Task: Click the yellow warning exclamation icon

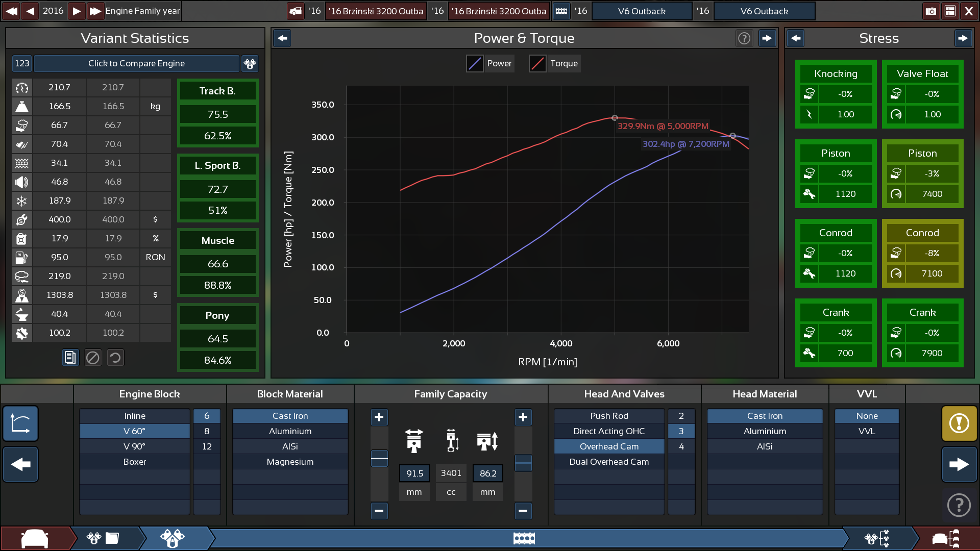Action: [x=959, y=423]
